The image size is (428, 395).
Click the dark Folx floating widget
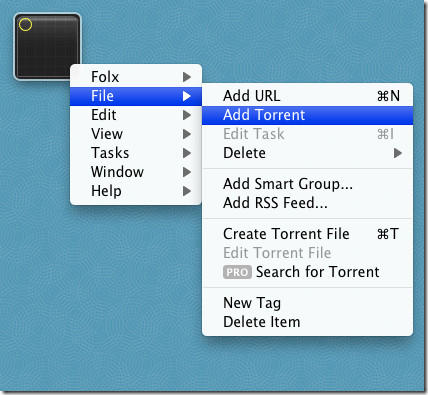coord(47,47)
